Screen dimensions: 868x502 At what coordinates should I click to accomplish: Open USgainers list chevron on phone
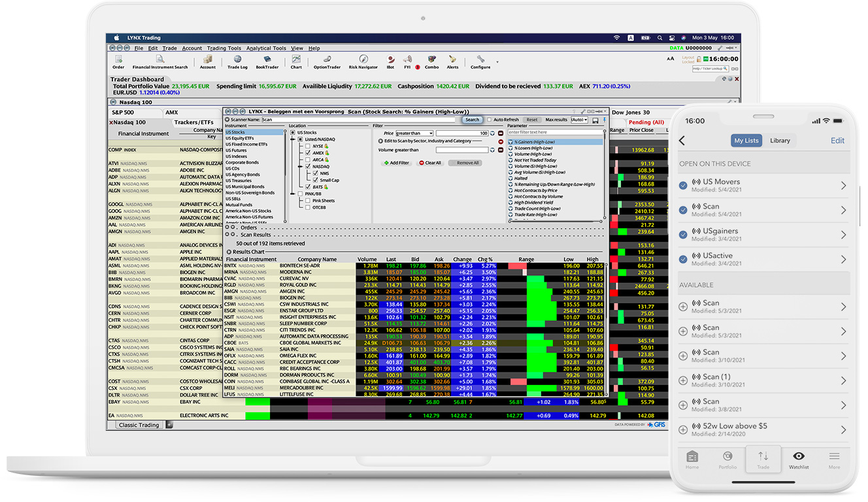tap(843, 235)
